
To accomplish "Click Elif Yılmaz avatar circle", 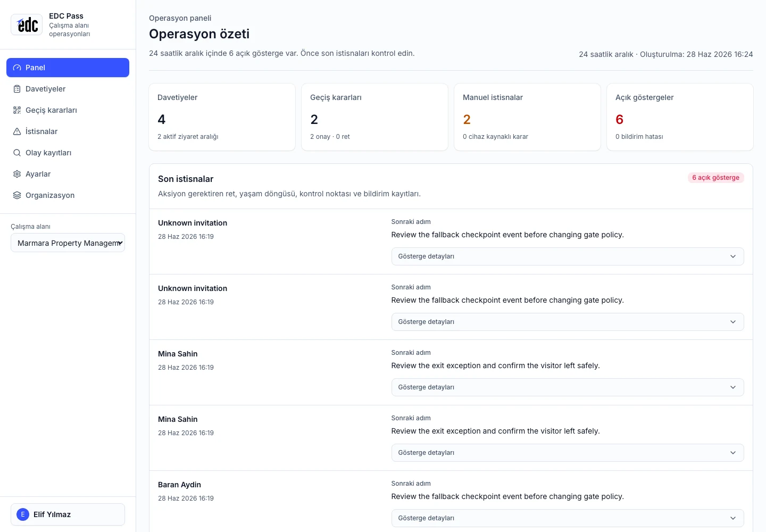I will (x=23, y=514).
